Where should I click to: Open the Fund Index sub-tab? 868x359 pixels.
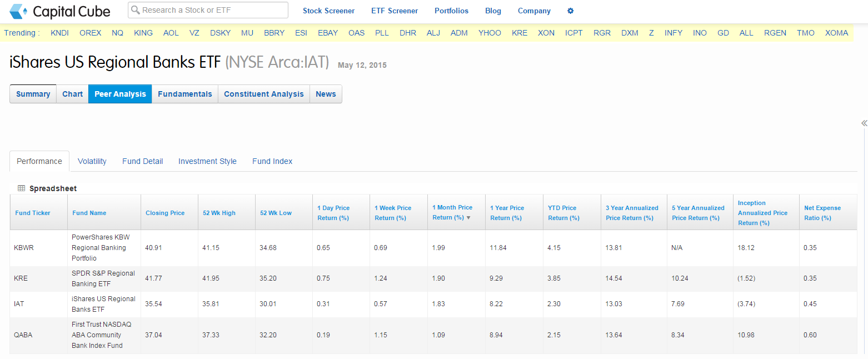point(272,161)
